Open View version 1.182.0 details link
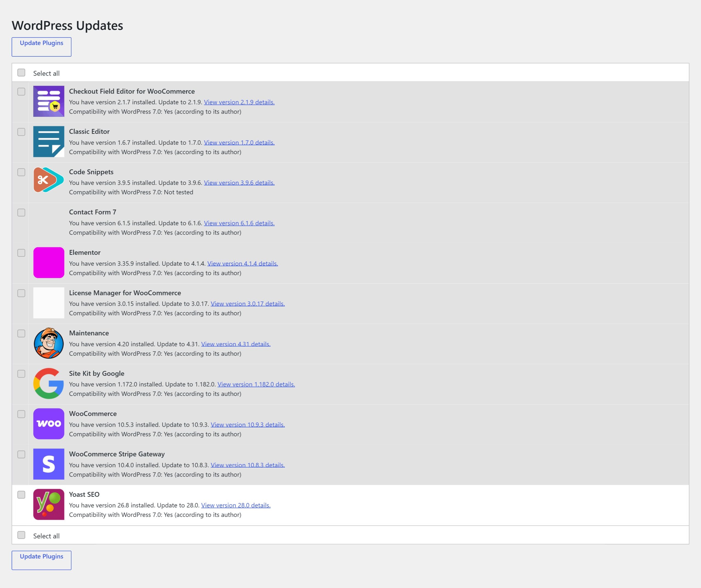The height and width of the screenshot is (588, 701). click(x=256, y=384)
